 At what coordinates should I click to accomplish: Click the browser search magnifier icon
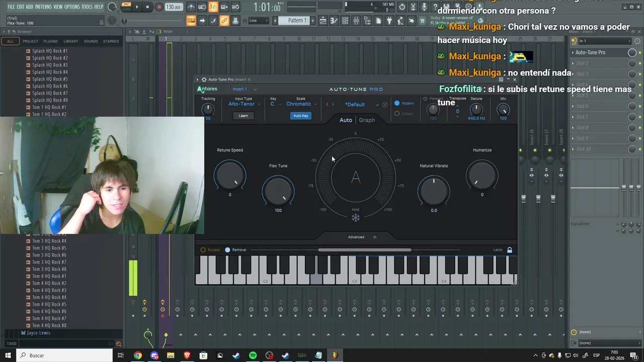click(x=119, y=344)
